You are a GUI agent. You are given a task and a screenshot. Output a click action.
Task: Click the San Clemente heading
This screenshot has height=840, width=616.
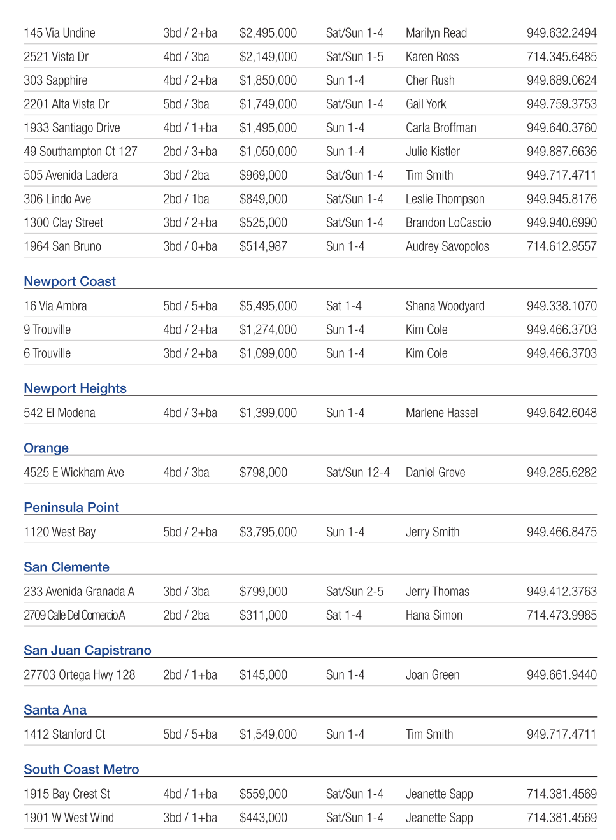tap(66, 567)
